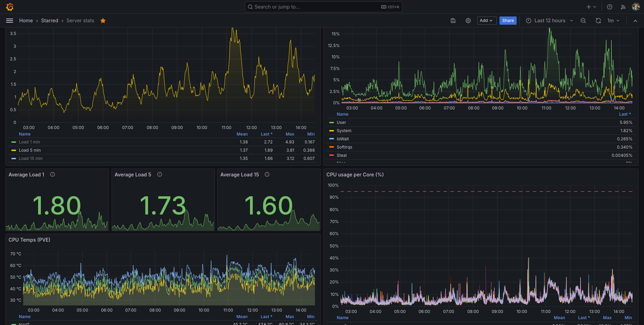Expand the Add dropdown
Image resolution: width=644 pixels, height=325 pixels.
point(486,21)
